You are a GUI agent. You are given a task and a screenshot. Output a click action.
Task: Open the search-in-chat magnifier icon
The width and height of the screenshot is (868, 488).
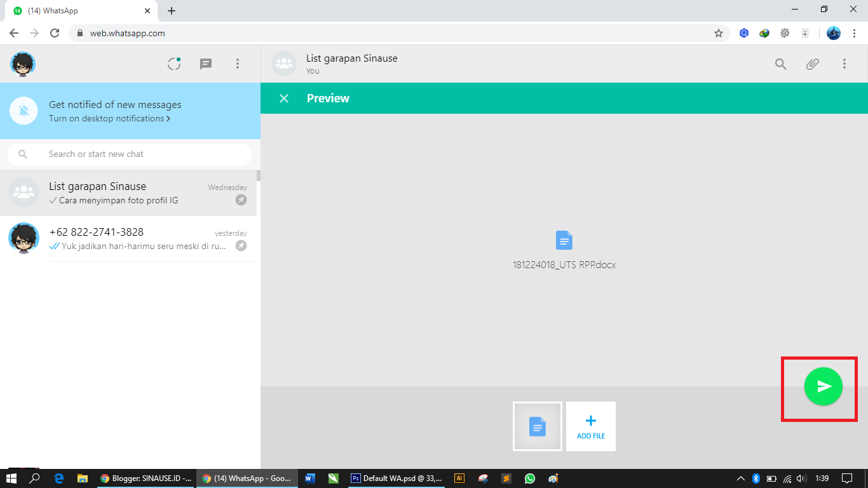click(780, 64)
